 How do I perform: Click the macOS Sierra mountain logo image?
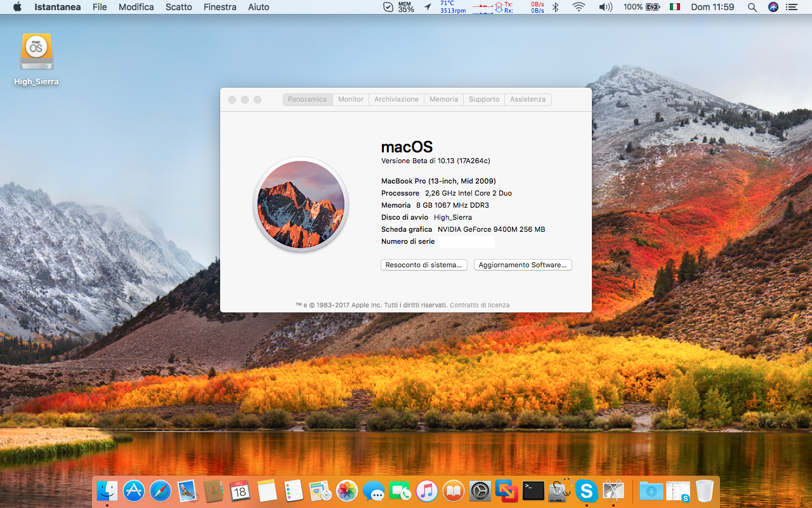[x=301, y=204]
